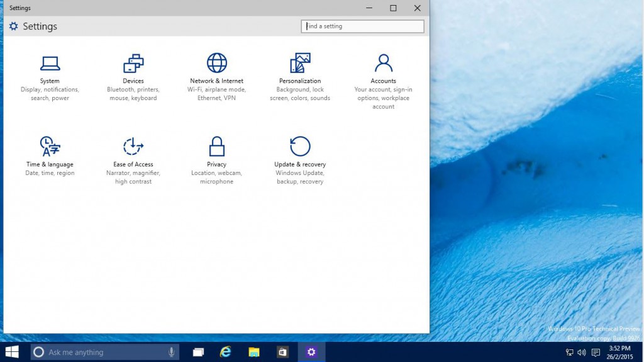This screenshot has height=362, width=644.
Task: Open the Store app from the taskbar
Action: click(282, 352)
